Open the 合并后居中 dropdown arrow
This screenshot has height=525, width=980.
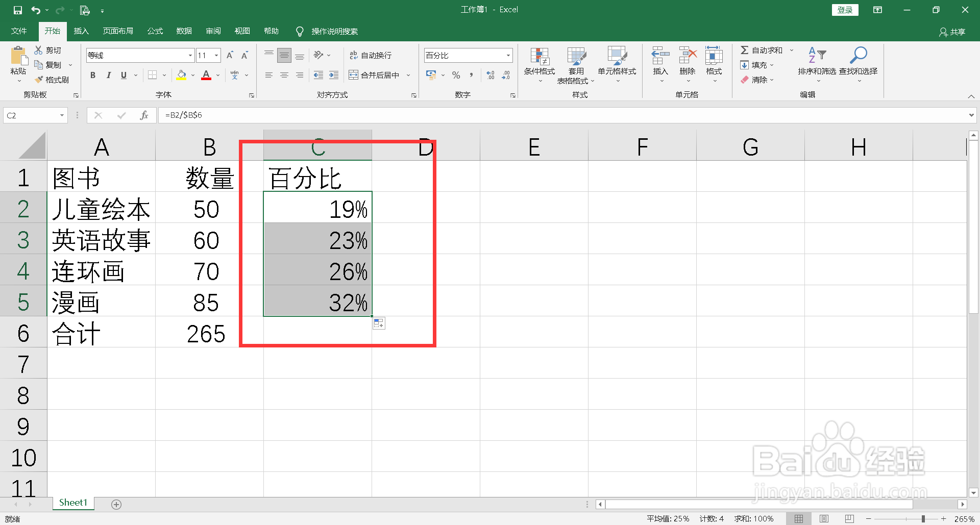point(408,76)
